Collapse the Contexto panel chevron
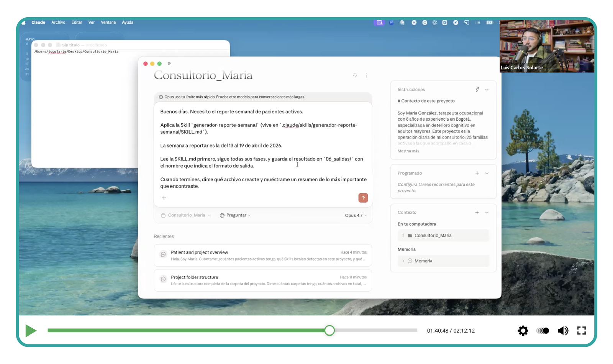 487,212
